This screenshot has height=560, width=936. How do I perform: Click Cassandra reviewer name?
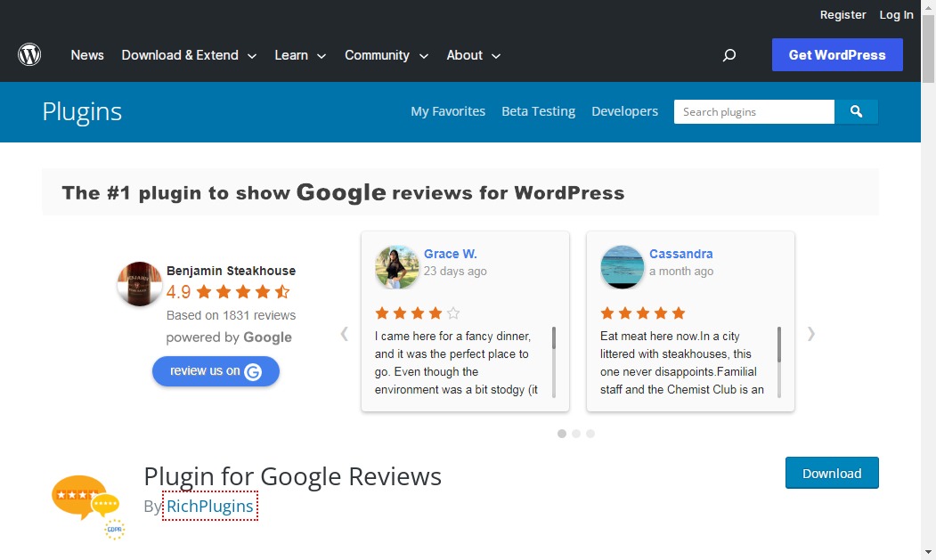coord(680,254)
